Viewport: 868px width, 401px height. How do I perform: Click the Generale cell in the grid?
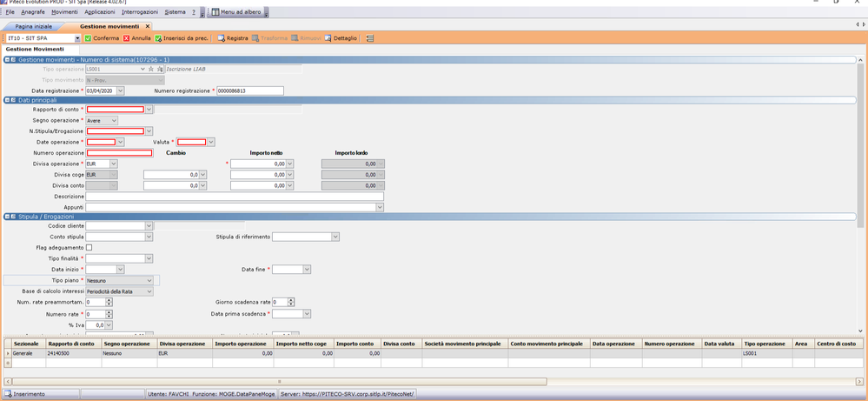click(28, 353)
